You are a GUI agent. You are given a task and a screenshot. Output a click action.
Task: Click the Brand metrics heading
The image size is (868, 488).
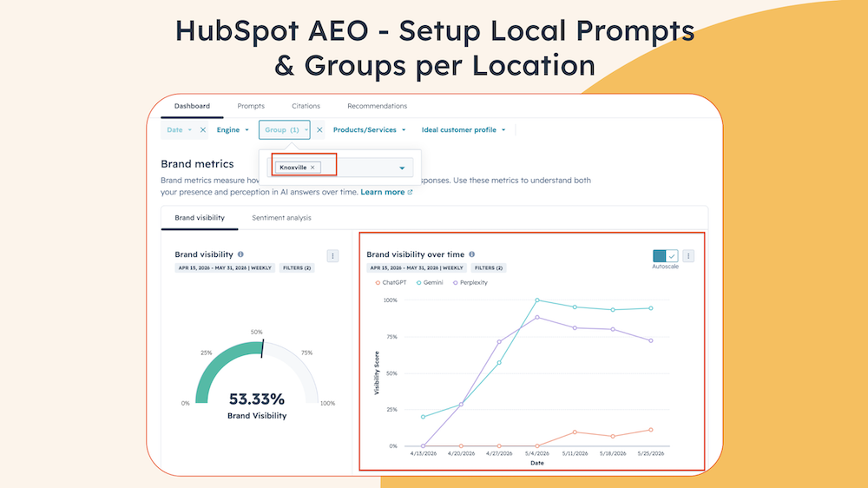197,164
